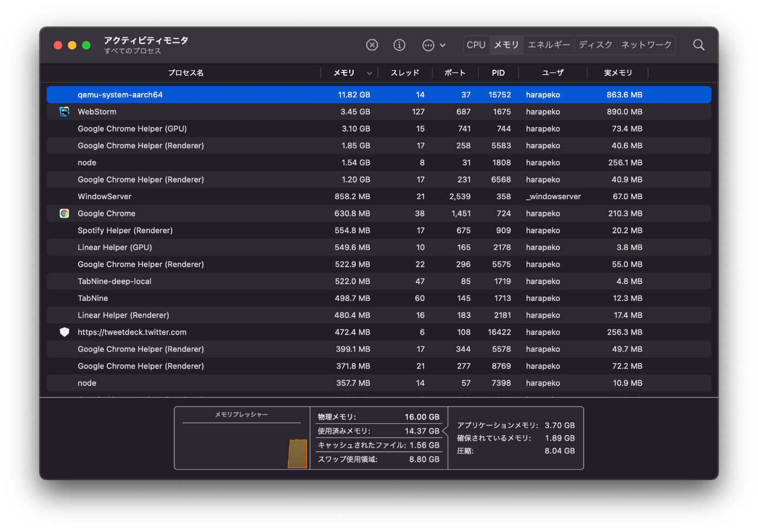This screenshot has width=758, height=532.
Task: Select the TabNine process with PID 1713
Action: pos(379,298)
